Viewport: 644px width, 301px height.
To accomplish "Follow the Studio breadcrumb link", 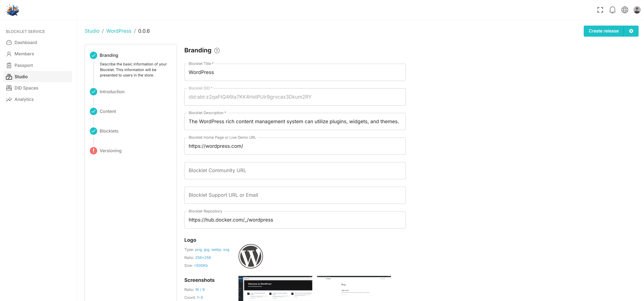I will coord(92,31).
